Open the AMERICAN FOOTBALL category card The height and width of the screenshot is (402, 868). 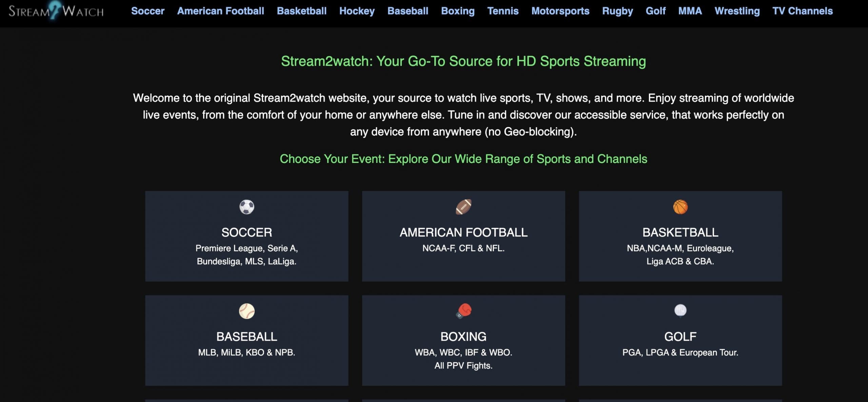point(464,236)
